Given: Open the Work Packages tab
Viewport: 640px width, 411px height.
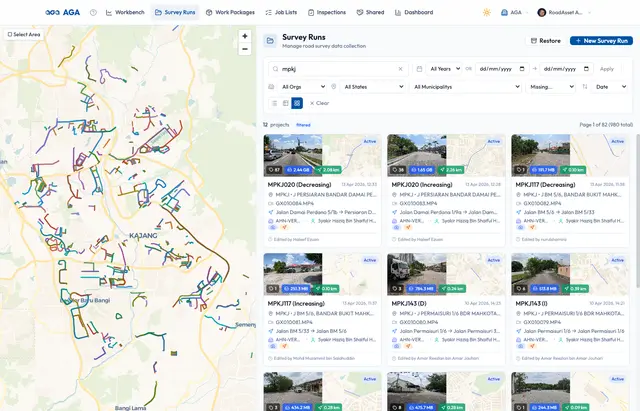Looking at the screenshot, I should click(230, 13).
